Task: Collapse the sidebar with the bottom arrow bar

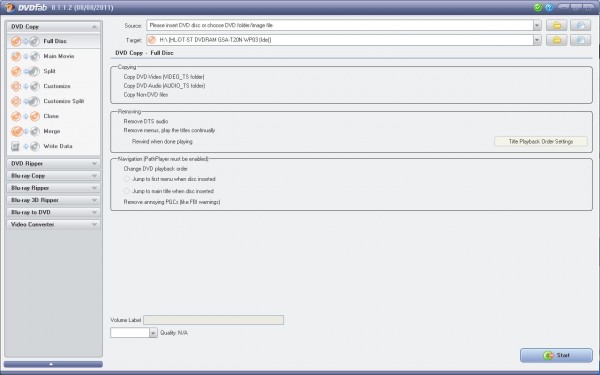Action: click(x=53, y=364)
